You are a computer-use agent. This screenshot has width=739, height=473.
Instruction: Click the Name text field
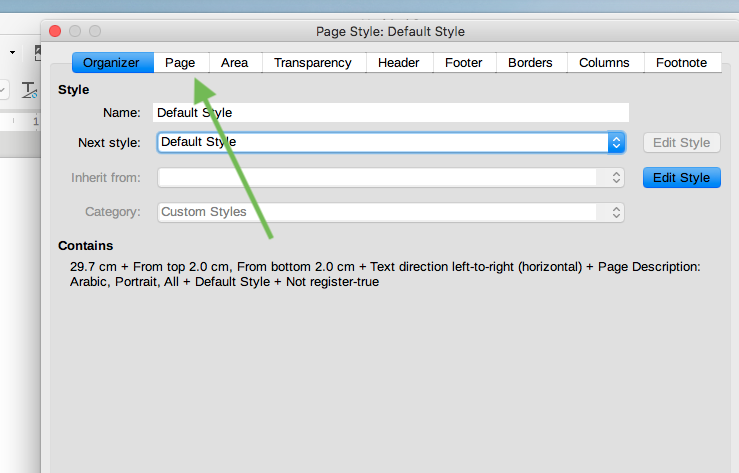tap(390, 113)
